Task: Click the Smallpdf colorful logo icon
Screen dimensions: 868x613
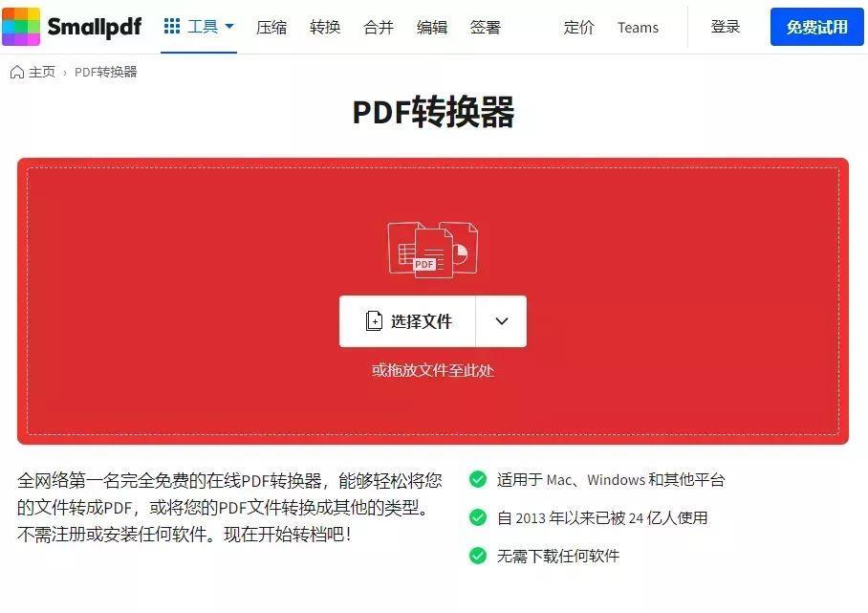Action: click(21, 27)
